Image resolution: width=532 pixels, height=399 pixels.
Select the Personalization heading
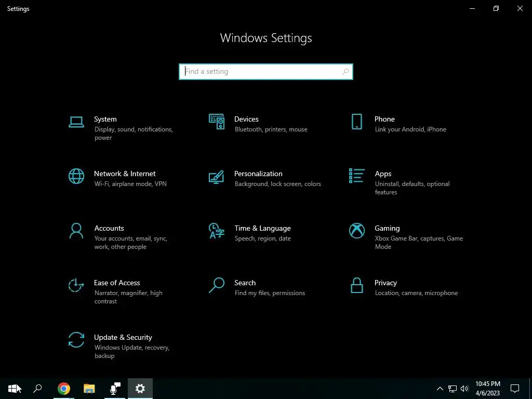(258, 174)
